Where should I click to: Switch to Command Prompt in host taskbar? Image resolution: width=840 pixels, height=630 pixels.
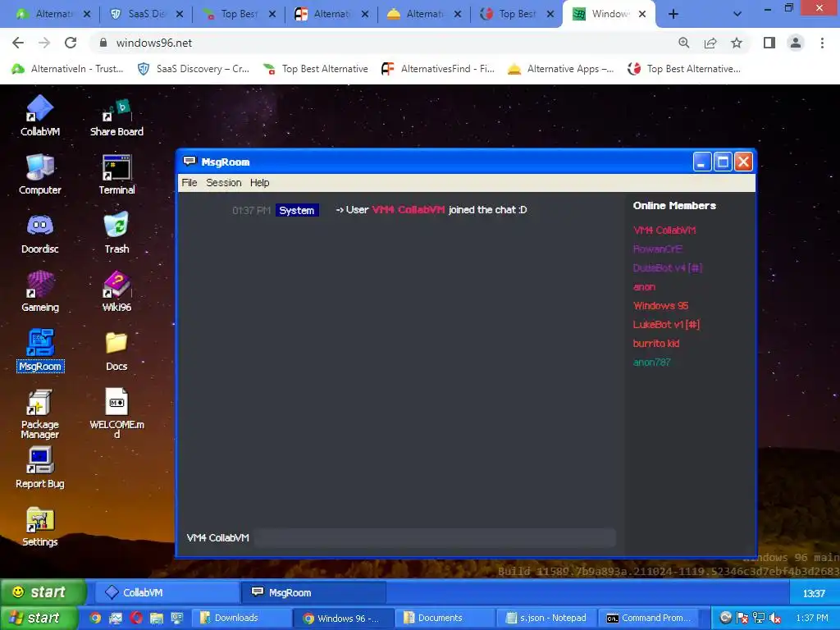coord(650,618)
